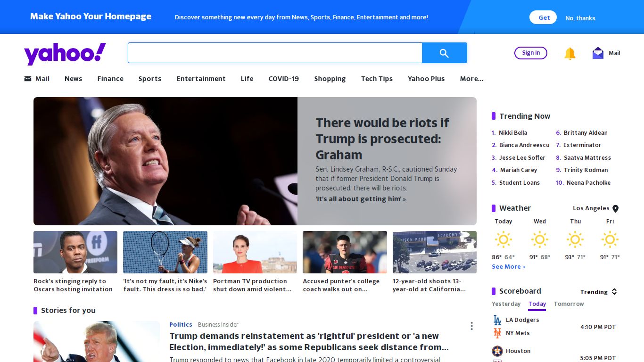Click Wednesday's sunny weather icon
644x362 pixels.
540,239
